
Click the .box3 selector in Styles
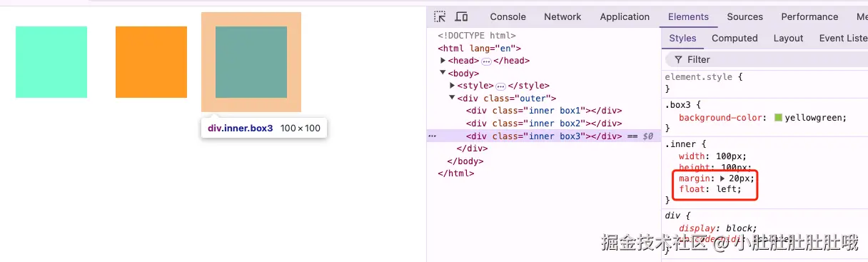click(x=677, y=105)
